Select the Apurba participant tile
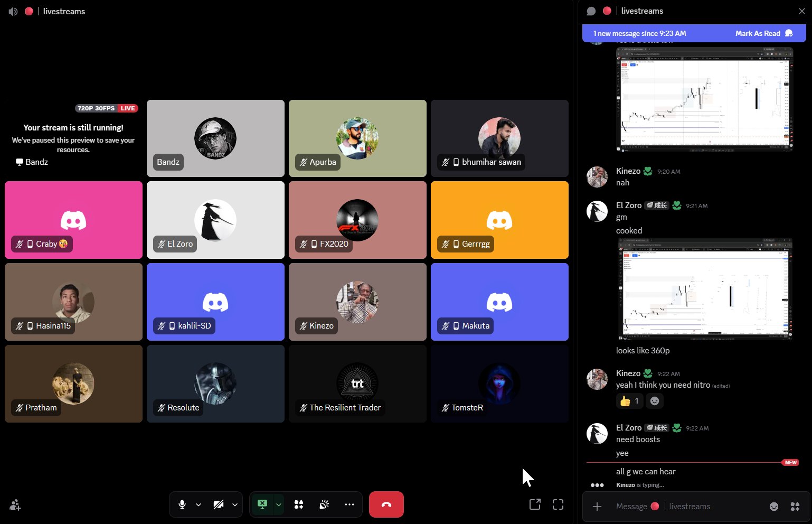This screenshot has height=524, width=812. [x=357, y=138]
